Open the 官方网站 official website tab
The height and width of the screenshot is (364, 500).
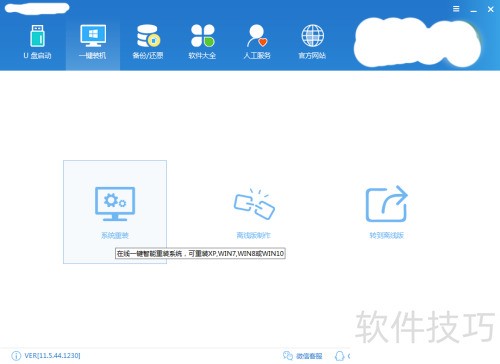[312, 42]
